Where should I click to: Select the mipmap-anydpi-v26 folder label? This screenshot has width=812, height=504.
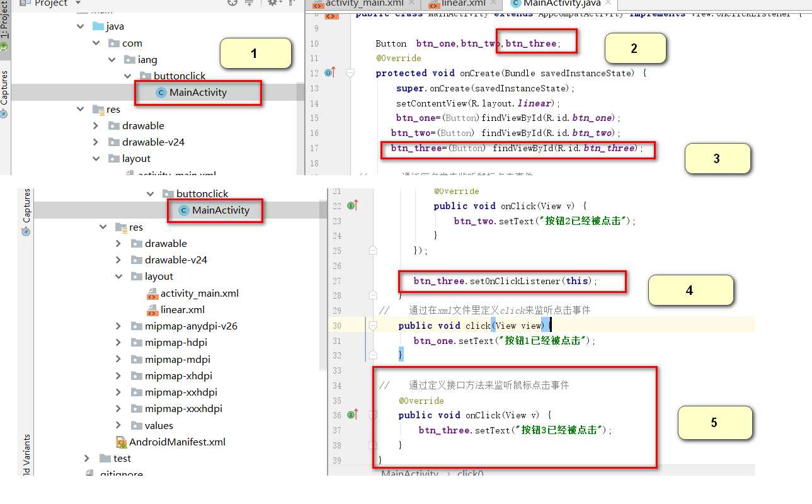pyautogui.click(x=191, y=326)
